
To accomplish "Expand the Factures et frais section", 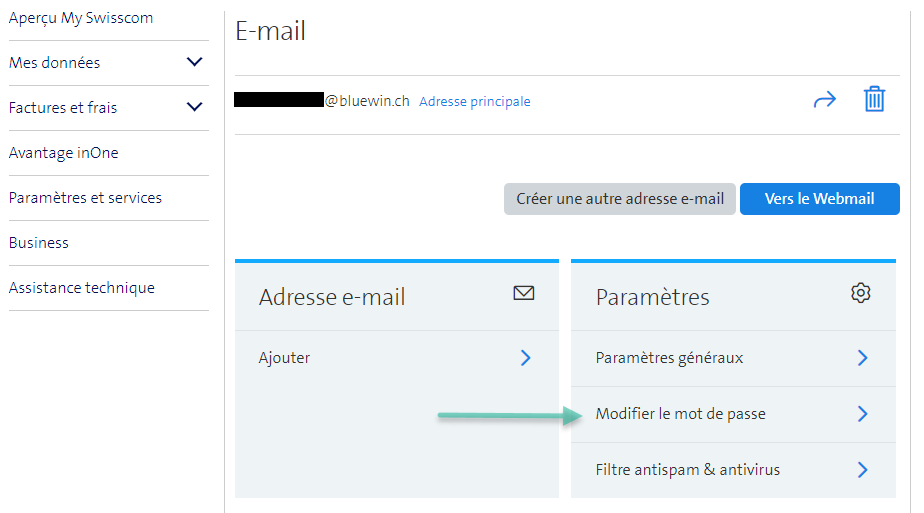I will [195, 108].
